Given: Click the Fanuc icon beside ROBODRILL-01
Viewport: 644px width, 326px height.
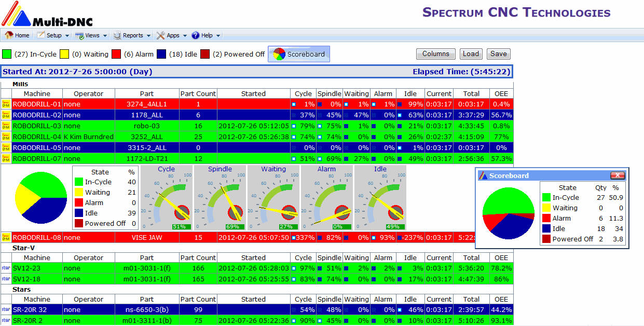Looking at the screenshot, I should point(6,104).
